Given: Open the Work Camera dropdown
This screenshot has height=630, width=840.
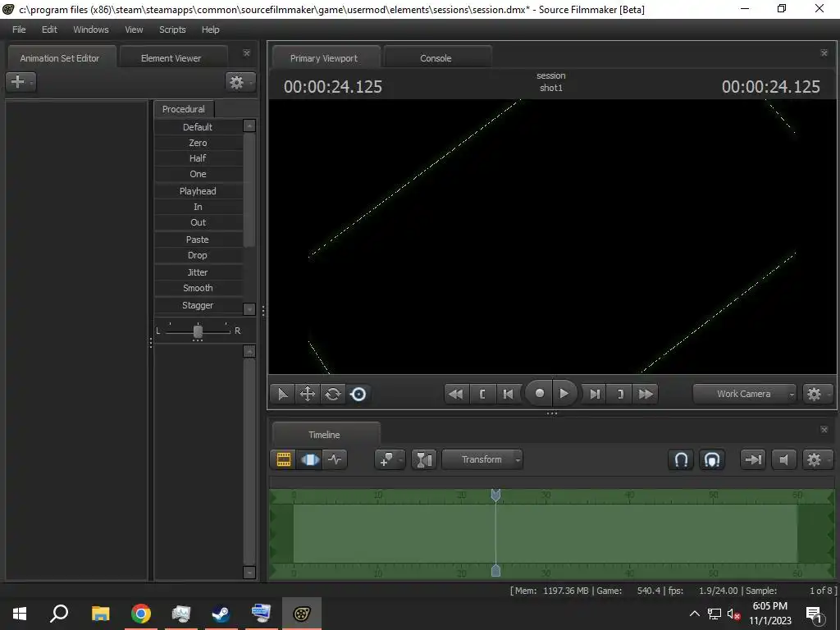Looking at the screenshot, I should (x=745, y=394).
